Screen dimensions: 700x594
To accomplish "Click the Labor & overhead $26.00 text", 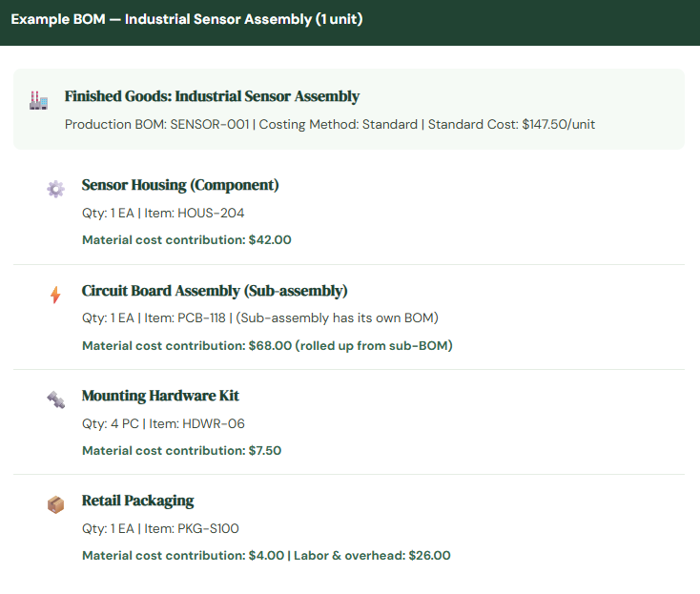I will 373,555.
